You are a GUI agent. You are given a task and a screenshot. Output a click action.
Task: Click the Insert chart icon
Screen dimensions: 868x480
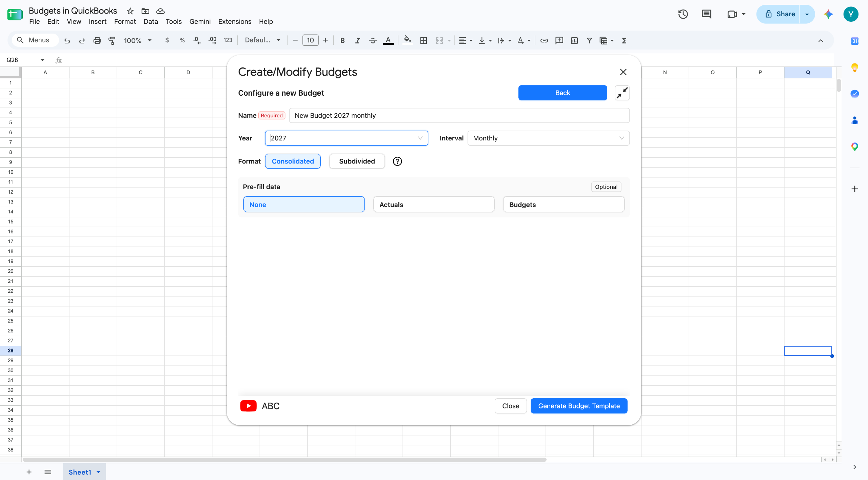coord(574,40)
